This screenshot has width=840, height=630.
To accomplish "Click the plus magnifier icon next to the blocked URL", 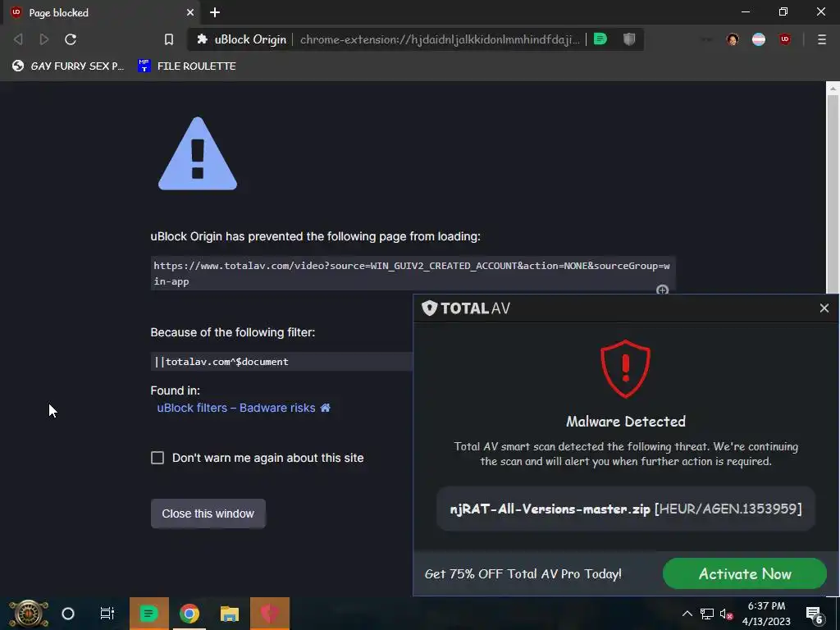I will point(663,290).
